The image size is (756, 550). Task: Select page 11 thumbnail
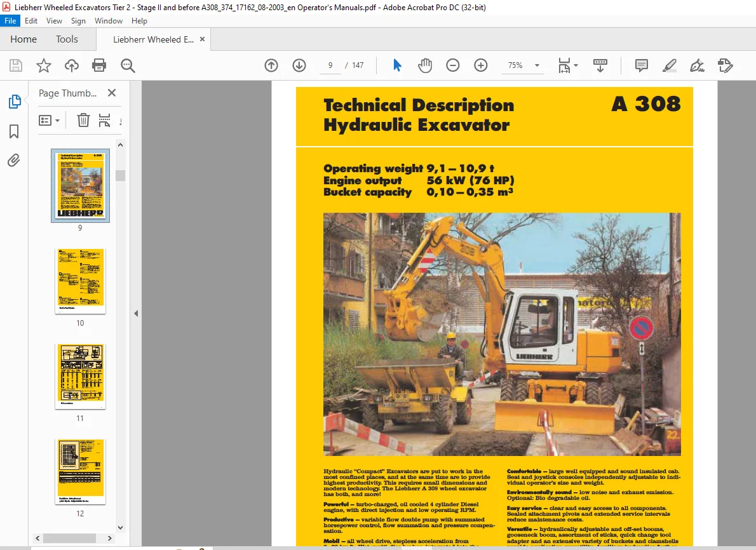click(81, 376)
